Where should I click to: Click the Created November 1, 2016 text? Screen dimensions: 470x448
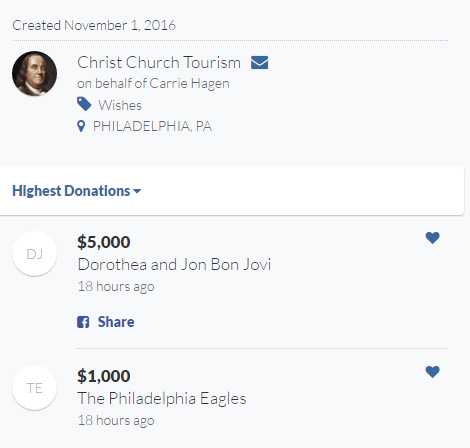(x=94, y=26)
